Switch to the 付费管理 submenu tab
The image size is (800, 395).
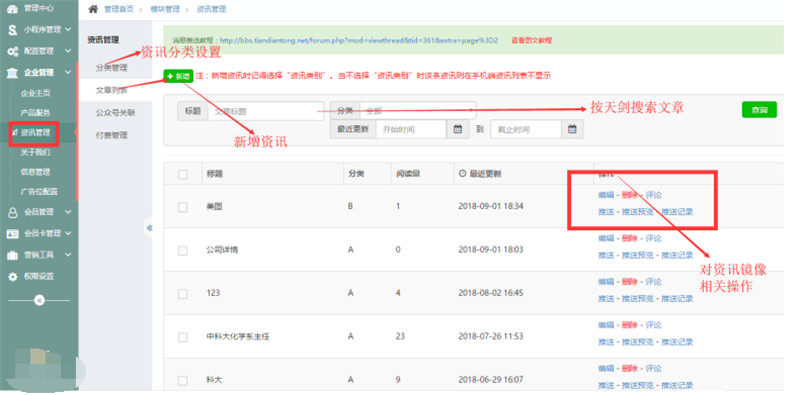click(111, 135)
